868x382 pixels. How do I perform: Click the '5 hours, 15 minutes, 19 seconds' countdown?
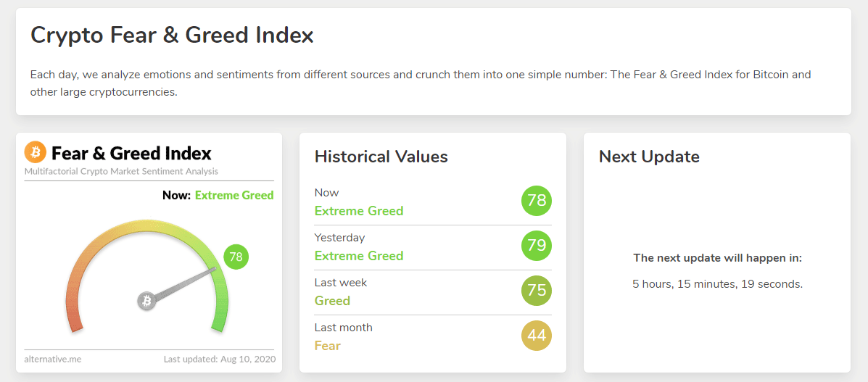coord(717,284)
